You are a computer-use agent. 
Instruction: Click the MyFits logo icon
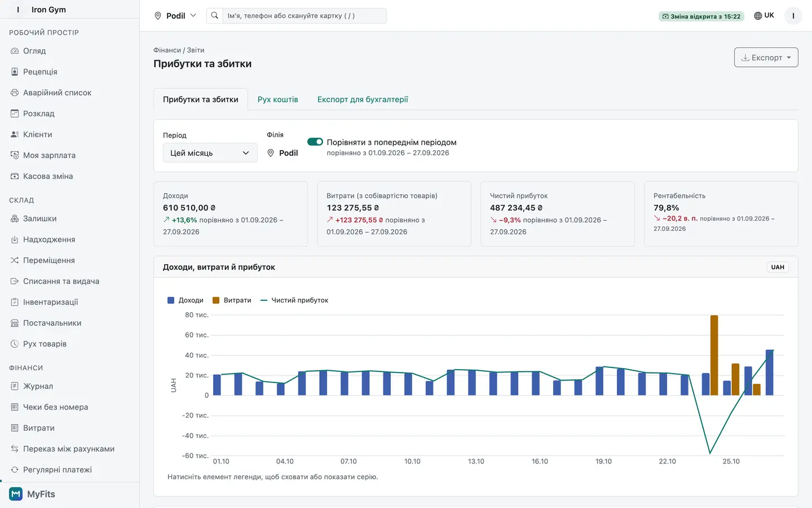coord(16,494)
